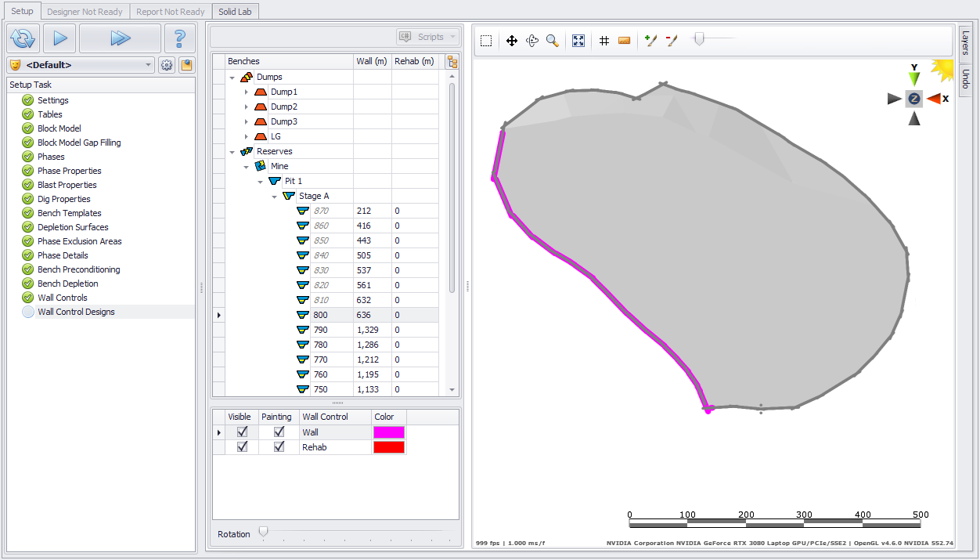The width and height of the screenshot is (980, 560).
Task: Toggle the grid display icon
Action: [x=604, y=41]
